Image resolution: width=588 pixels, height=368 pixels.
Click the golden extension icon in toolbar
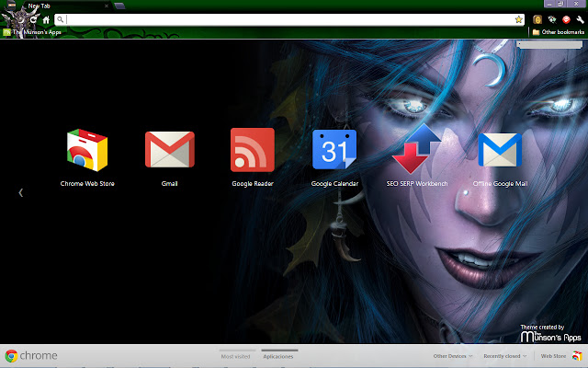tap(537, 19)
